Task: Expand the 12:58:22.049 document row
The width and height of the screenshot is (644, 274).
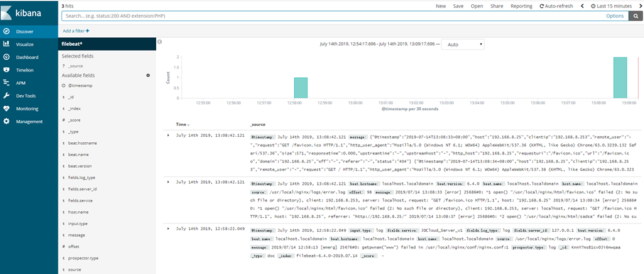Action: (x=168, y=228)
